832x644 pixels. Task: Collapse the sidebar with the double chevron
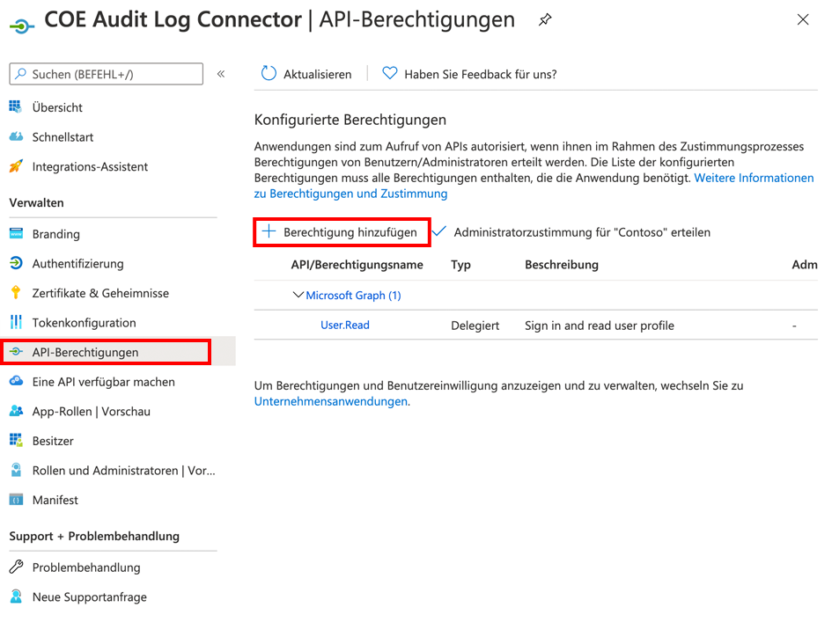tap(221, 74)
